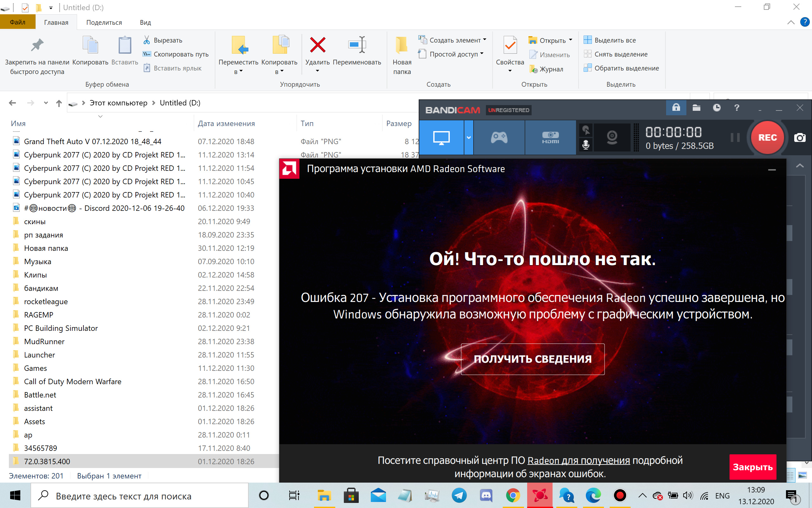
Task: Switch Bandicam to game recording mode
Action: click(x=499, y=137)
